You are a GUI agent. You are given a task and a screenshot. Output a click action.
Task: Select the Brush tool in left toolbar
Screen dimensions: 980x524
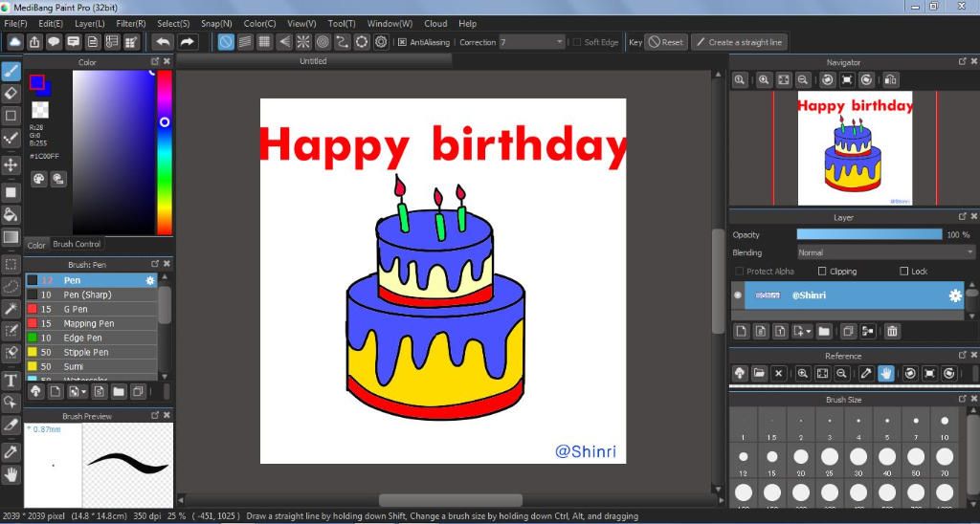11,72
